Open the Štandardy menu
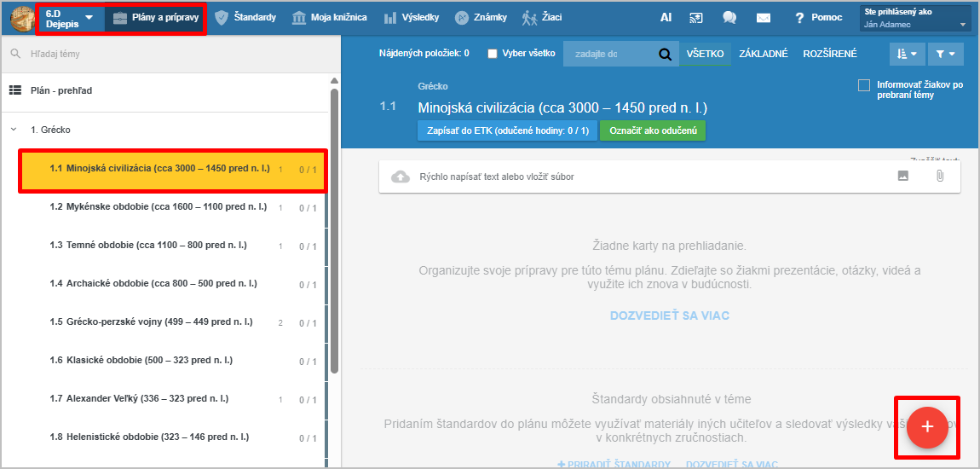Viewport: 980px width, 469px height. pyautogui.click(x=245, y=18)
